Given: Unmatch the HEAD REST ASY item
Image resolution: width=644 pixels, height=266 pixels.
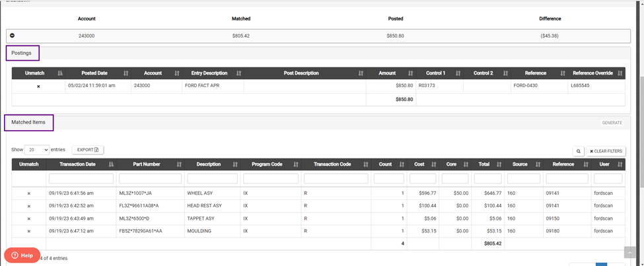Looking at the screenshot, I should (29, 206).
